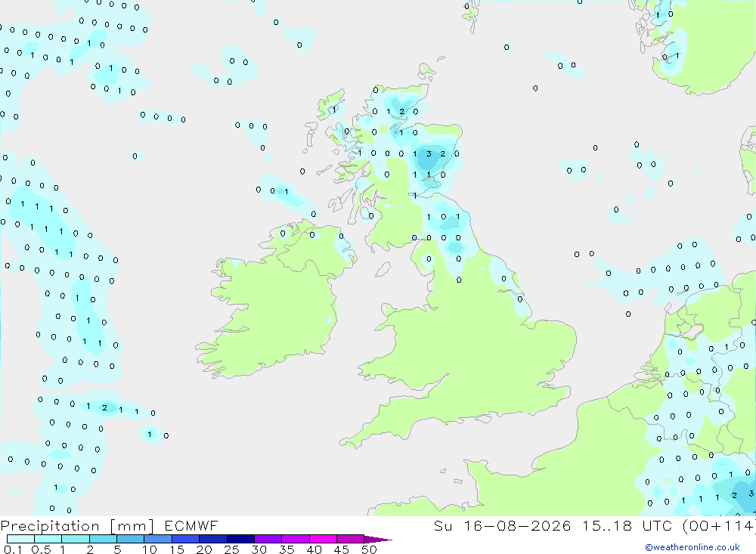The width and height of the screenshot is (756, 554).
Task: Select the 2–5 mm legend color box
Action: pyautogui.click(x=103, y=539)
